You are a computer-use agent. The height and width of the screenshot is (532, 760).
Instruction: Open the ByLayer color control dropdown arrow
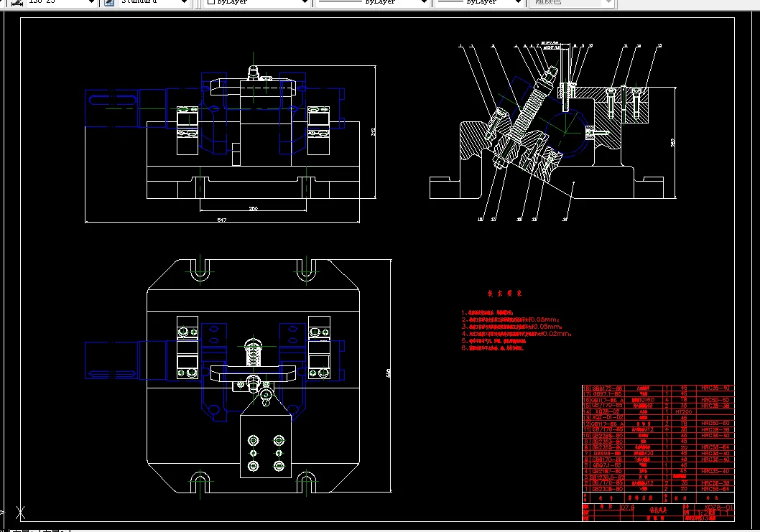pos(305,2)
